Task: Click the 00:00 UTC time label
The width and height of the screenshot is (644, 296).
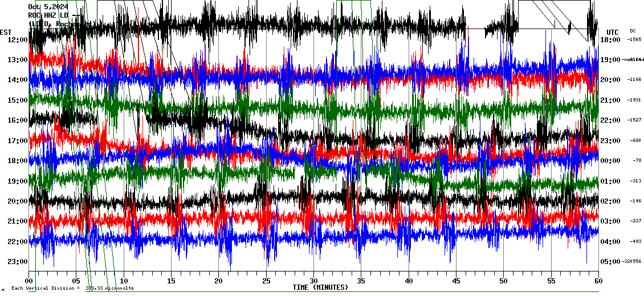Action: click(x=610, y=161)
